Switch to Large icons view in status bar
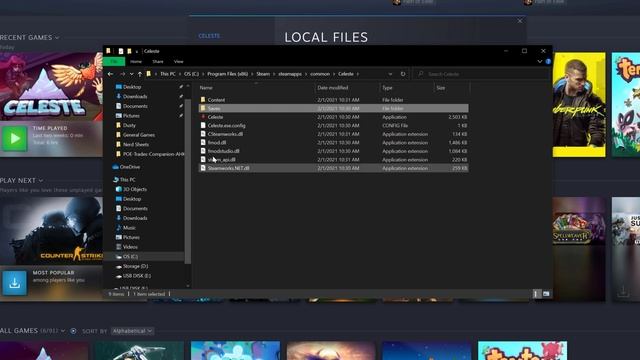The image size is (640, 360). (x=546, y=294)
